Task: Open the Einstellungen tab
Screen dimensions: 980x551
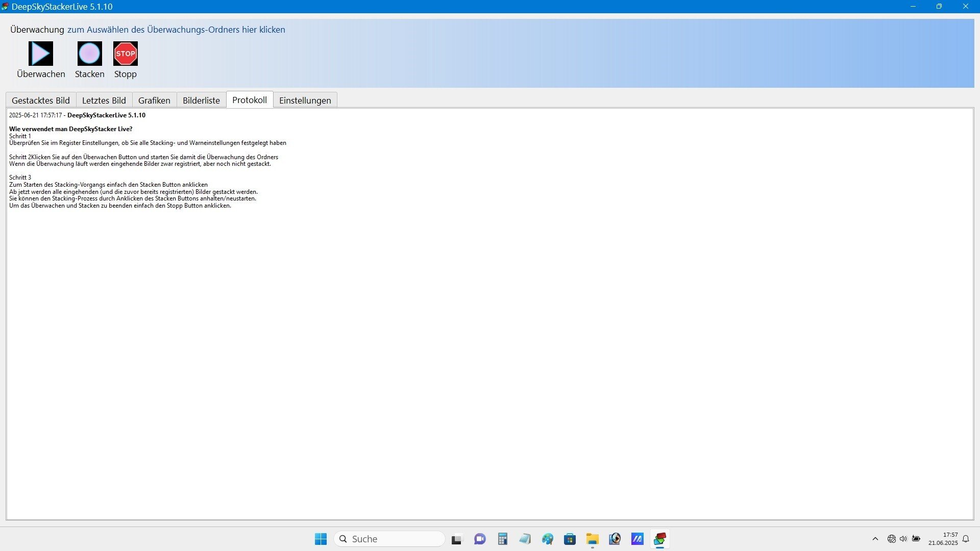Action: pos(305,101)
